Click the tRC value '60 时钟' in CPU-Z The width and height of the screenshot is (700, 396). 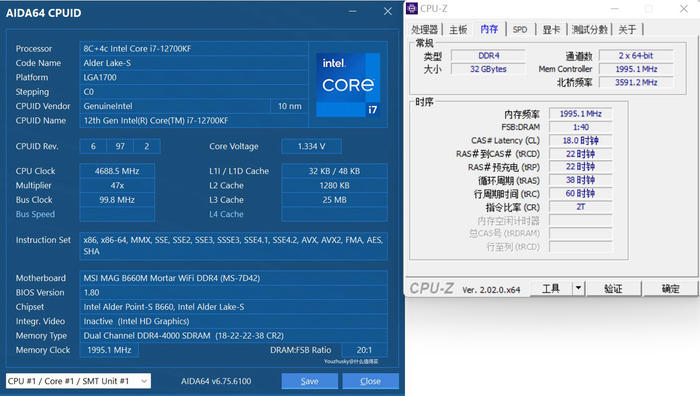click(x=580, y=194)
